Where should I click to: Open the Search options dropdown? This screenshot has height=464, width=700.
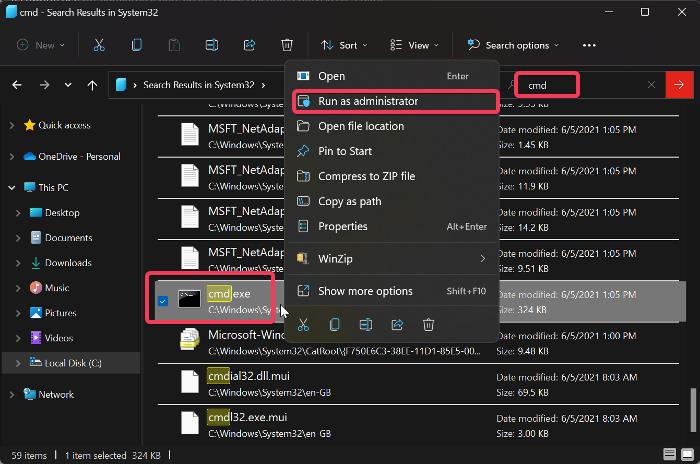[x=513, y=45]
